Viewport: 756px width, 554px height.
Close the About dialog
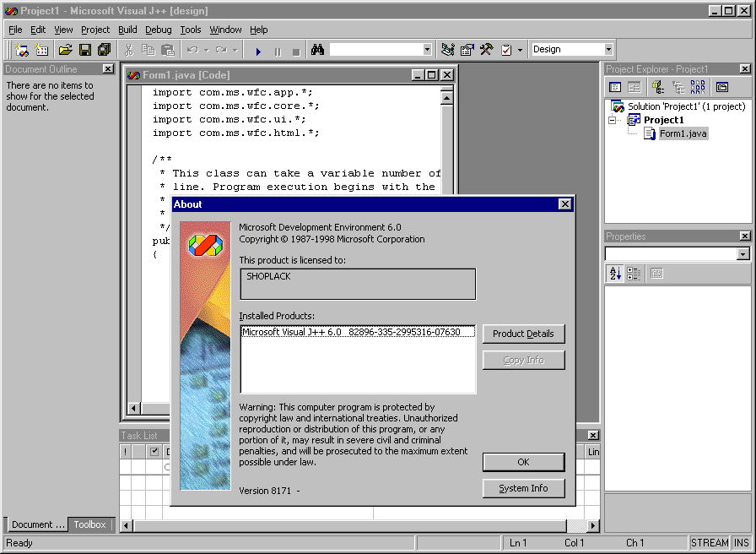(x=564, y=204)
